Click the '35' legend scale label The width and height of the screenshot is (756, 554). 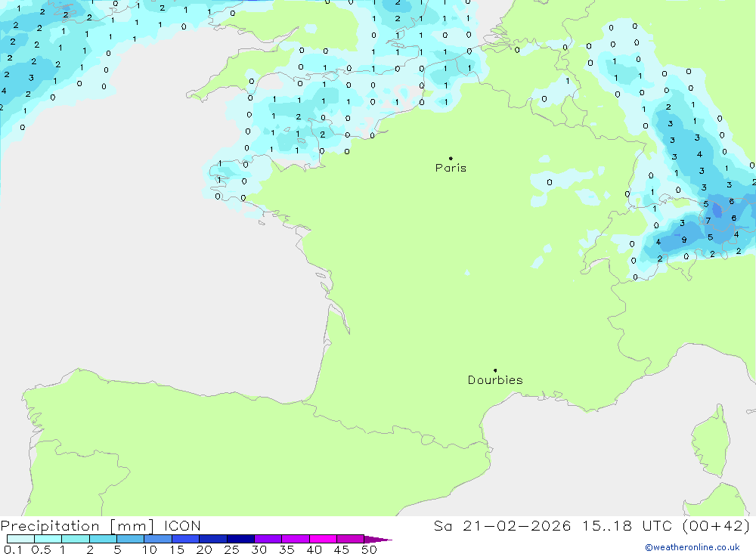click(x=287, y=549)
